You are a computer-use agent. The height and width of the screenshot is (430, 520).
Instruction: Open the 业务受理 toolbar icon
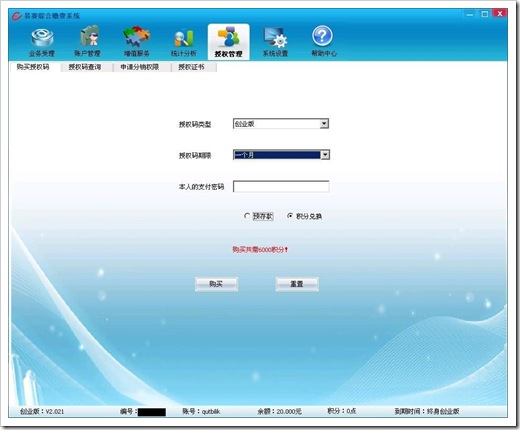(42, 42)
